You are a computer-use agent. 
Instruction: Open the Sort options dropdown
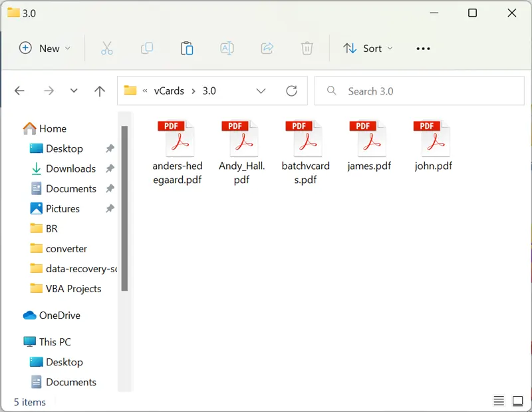368,48
